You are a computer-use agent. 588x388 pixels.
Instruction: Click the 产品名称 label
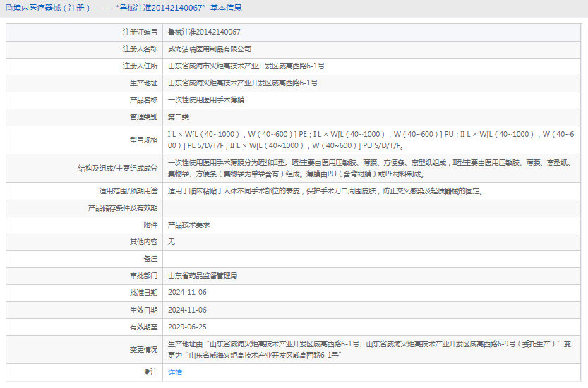click(143, 99)
